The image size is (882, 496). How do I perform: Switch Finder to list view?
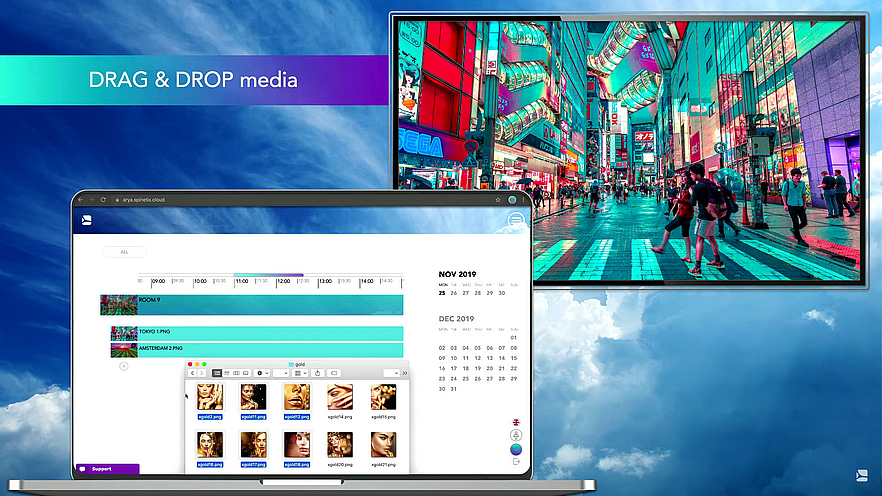(x=227, y=373)
